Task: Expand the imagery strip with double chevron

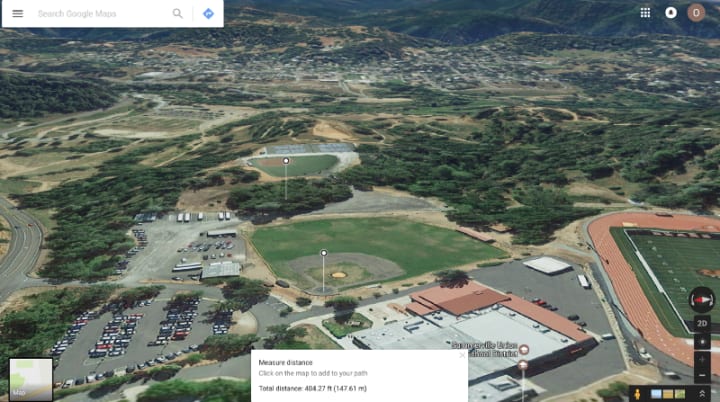Action: 702,394
